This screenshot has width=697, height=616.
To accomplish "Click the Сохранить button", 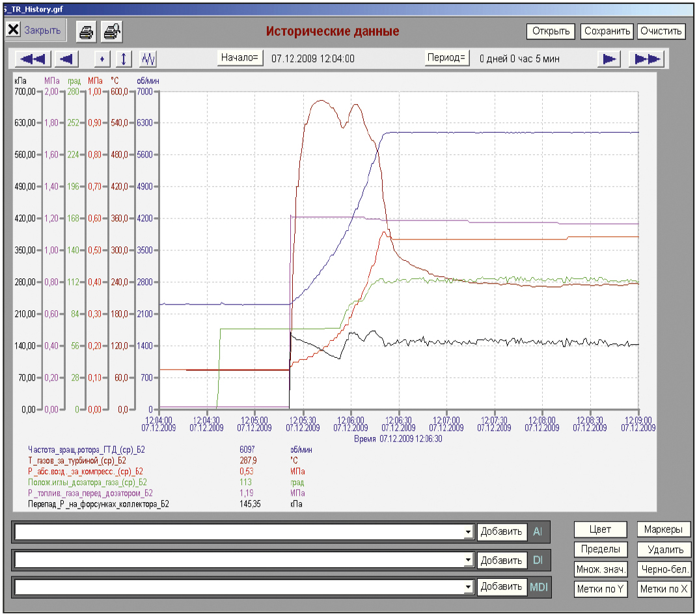I will point(607,31).
